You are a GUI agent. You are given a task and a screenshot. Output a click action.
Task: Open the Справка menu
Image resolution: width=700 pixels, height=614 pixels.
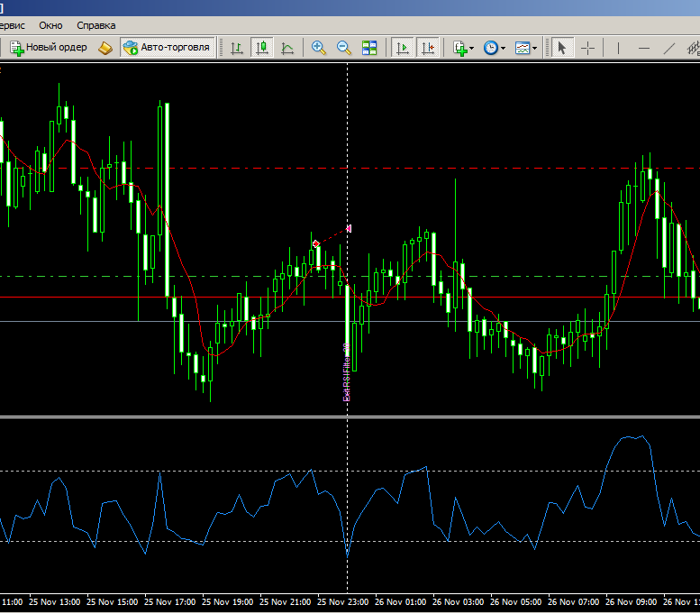click(x=96, y=25)
